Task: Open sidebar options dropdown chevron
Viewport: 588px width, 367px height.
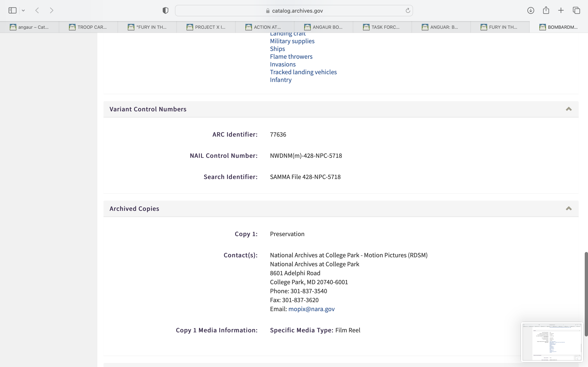Action: (23, 10)
